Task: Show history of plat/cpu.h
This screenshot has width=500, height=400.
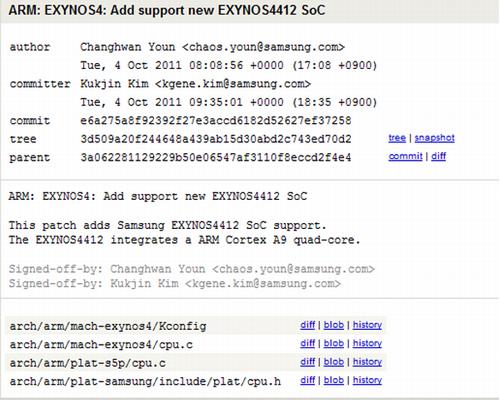Action: point(367,380)
